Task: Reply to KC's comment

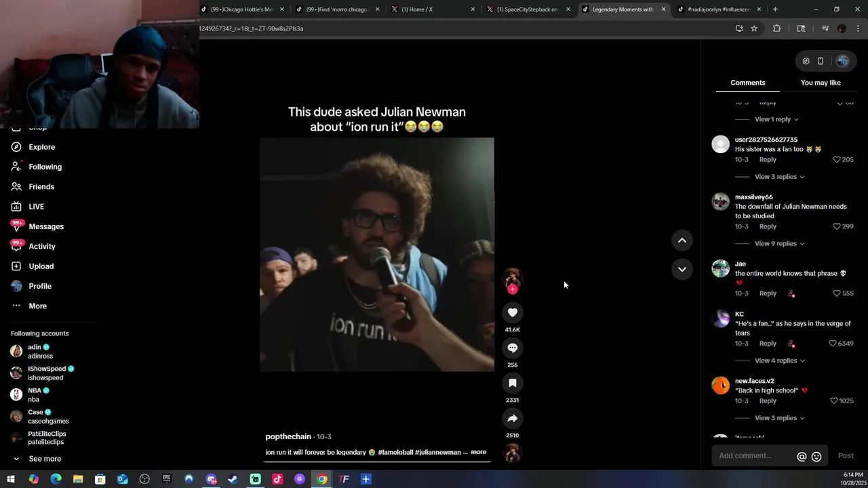Action: tap(768, 344)
